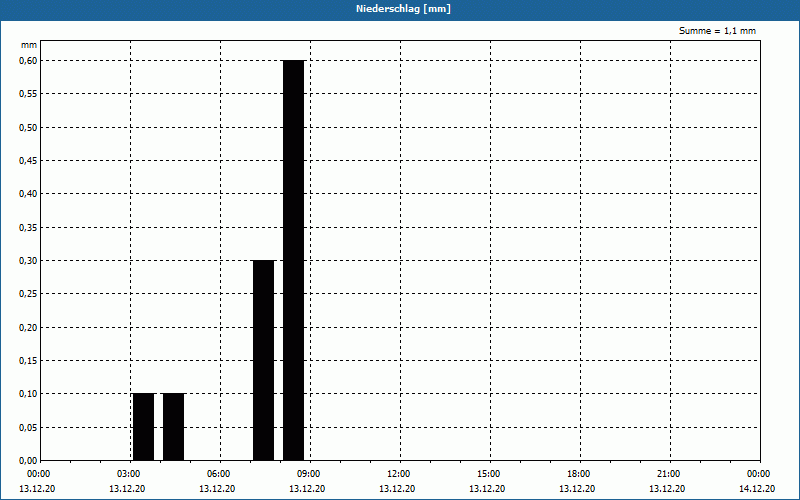Image resolution: width=800 pixels, height=500 pixels.
Task: Click the y-axis label 0,35
Action: [28, 228]
